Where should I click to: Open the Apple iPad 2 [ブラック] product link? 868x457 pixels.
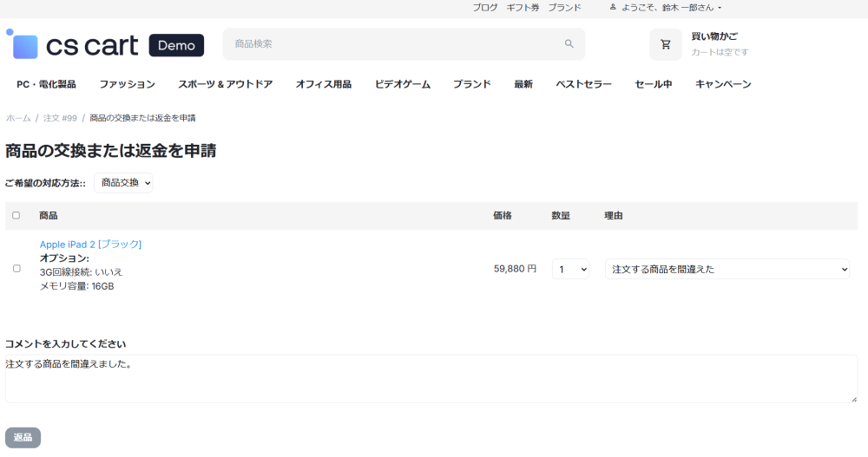pos(91,244)
